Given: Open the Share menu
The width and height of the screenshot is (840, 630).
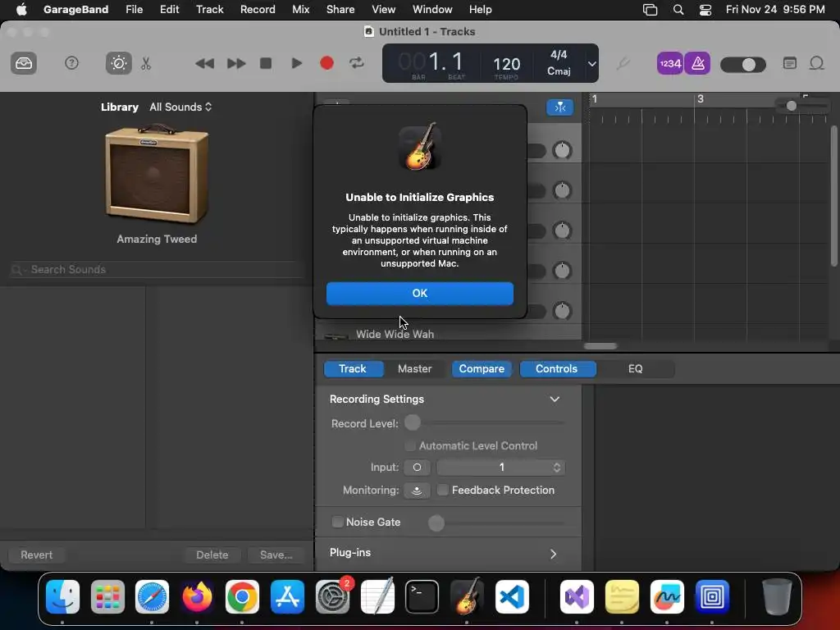Looking at the screenshot, I should (x=340, y=10).
